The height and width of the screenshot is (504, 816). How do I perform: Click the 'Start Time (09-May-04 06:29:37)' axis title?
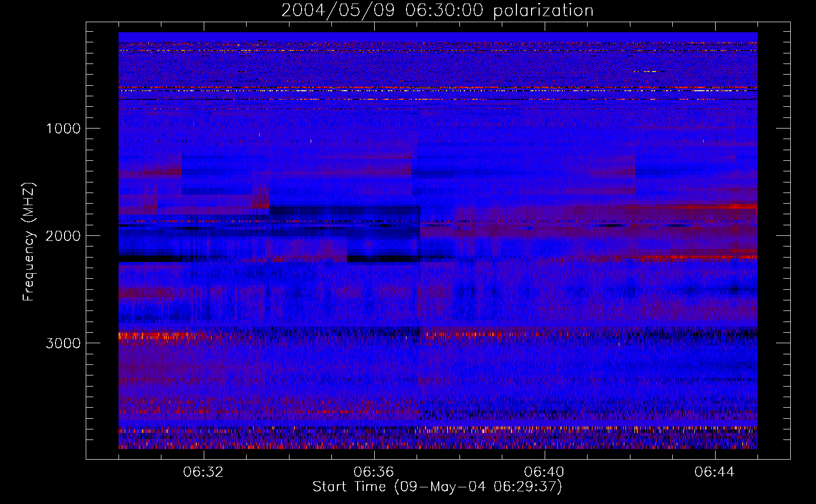click(x=437, y=487)
